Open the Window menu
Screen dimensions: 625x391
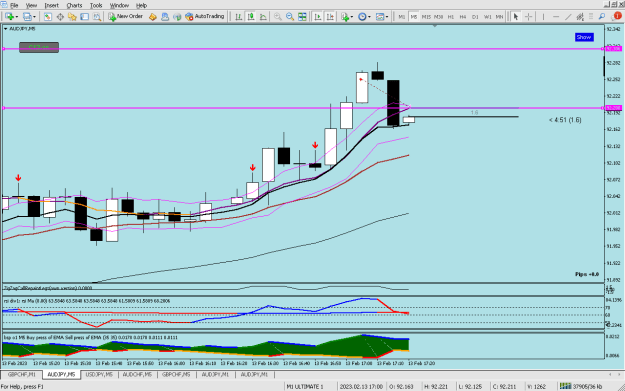(119, 5)
